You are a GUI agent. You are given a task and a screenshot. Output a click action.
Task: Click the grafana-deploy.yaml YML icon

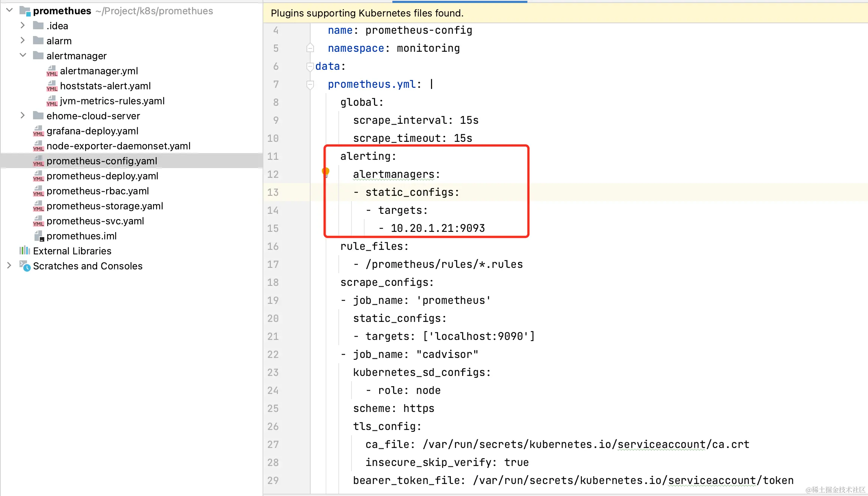(x=38, y=131)
